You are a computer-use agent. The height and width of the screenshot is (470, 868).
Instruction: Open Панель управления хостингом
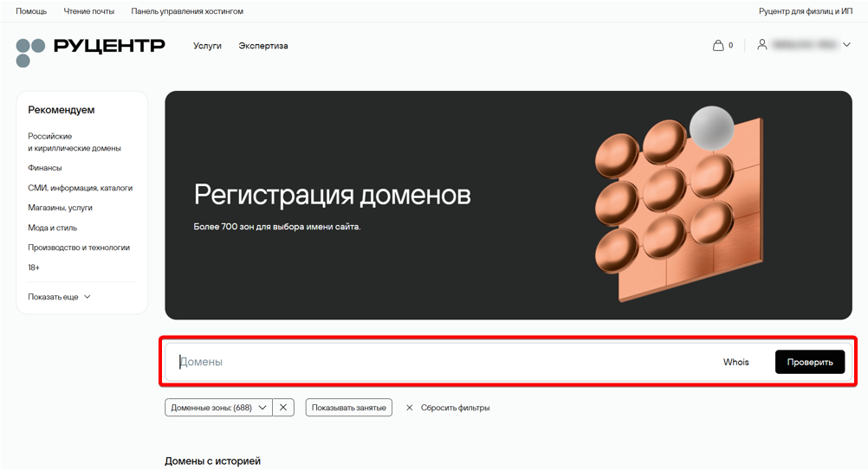point(187,11)
